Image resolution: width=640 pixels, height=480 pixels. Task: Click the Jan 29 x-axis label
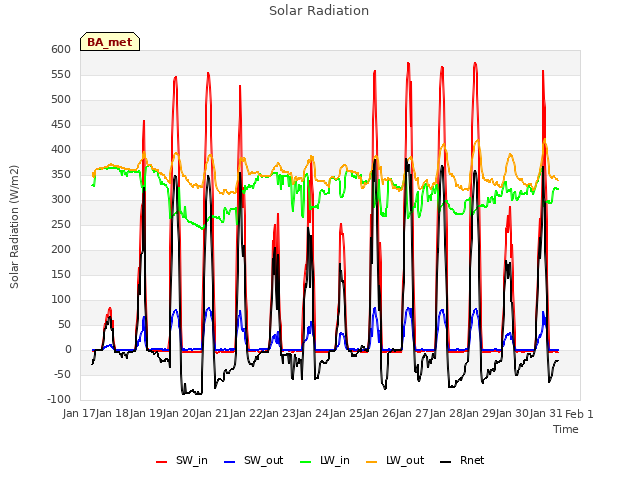(479, 414)
